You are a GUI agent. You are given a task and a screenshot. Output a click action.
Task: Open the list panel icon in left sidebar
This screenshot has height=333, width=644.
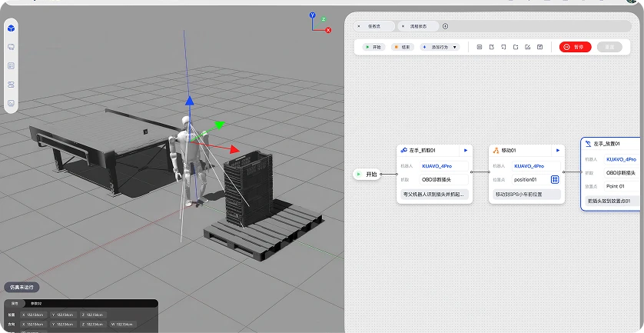pos(11,66)
